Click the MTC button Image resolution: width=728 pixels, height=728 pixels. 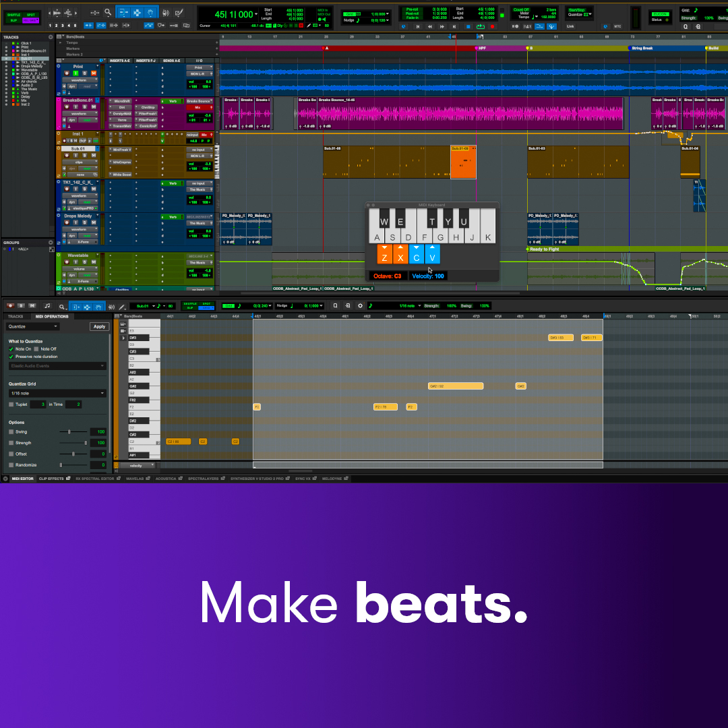click(x=617, y=26)
